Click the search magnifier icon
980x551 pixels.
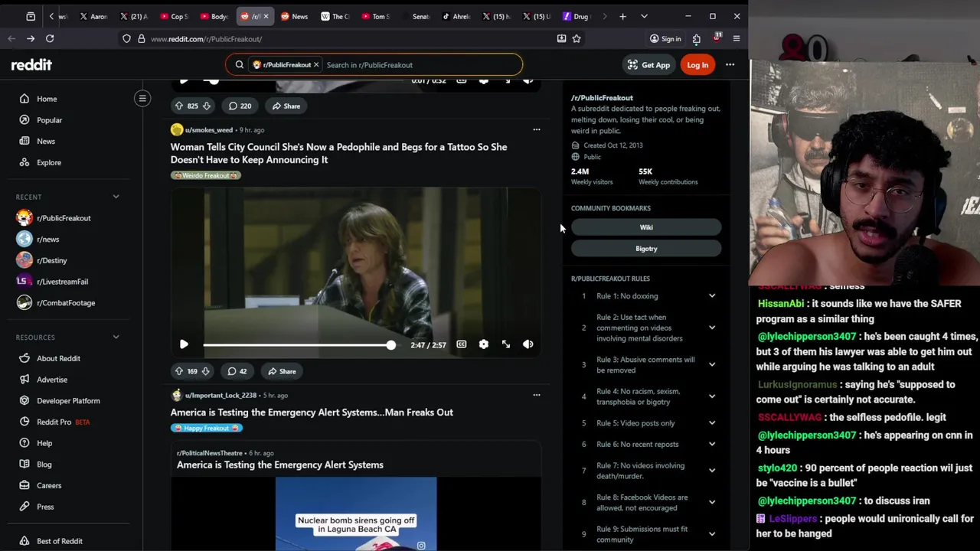coord(240,65)
